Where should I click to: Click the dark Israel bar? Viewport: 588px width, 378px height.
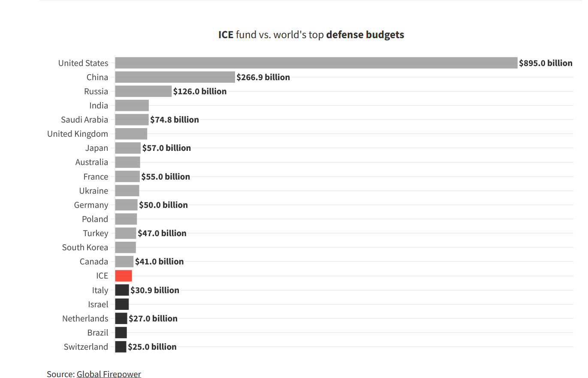click(122, 304)
